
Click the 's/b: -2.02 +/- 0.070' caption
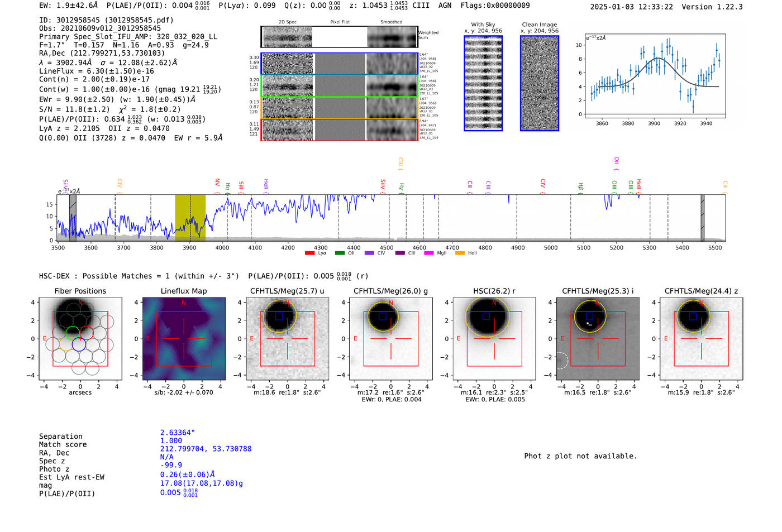coord(184,392)
